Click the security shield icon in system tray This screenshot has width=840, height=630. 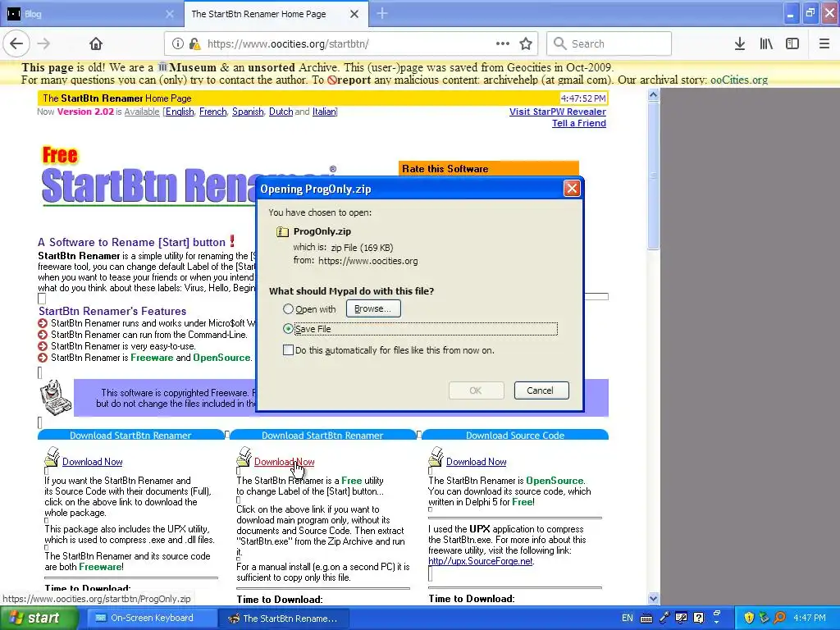point(749,618)
